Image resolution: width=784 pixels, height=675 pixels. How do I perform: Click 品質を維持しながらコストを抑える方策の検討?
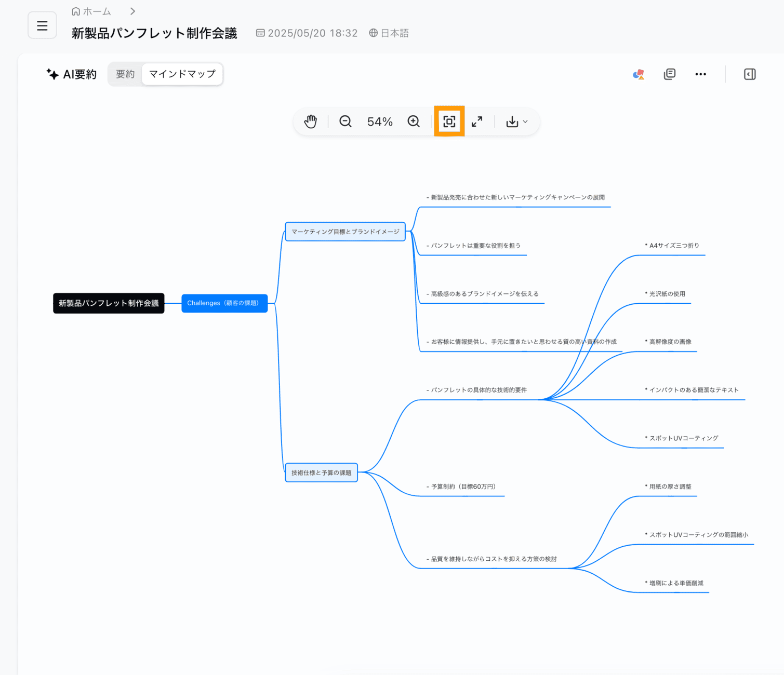click(x=491, y=559)
